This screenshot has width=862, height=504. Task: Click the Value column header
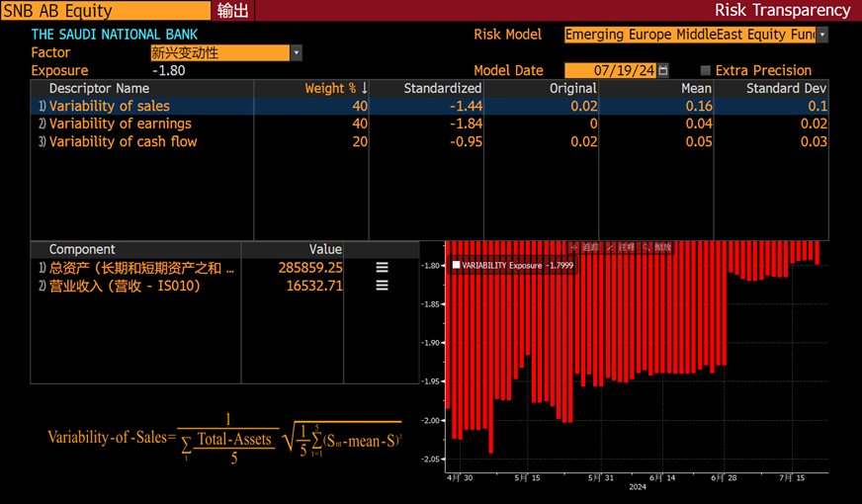pyautogui.click(x=325, y=249)
